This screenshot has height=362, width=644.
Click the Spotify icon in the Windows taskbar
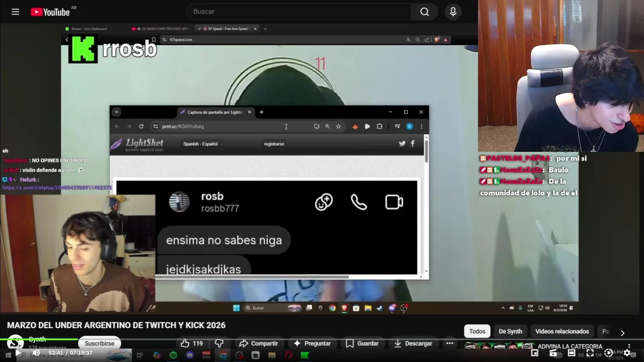tap(173, 355)
